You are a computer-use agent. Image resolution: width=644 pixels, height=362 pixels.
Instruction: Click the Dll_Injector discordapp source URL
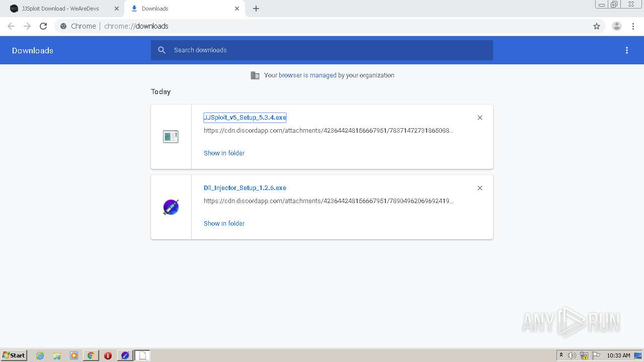[x=329, y=201]
